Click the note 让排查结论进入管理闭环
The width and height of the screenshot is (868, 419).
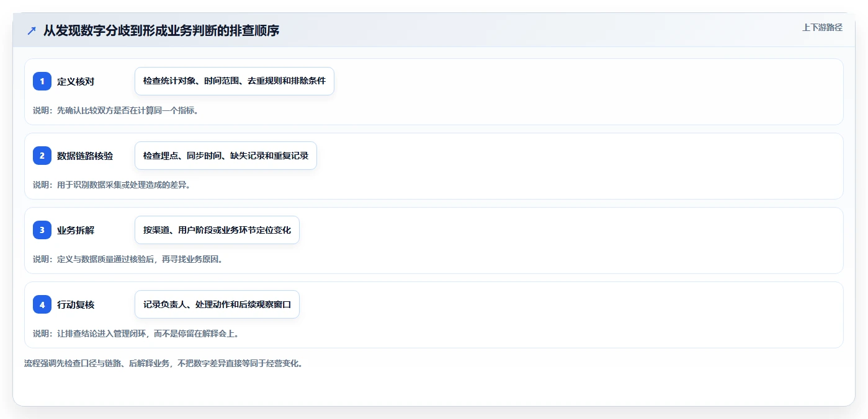pyautogui.click(x=136, y=333)
